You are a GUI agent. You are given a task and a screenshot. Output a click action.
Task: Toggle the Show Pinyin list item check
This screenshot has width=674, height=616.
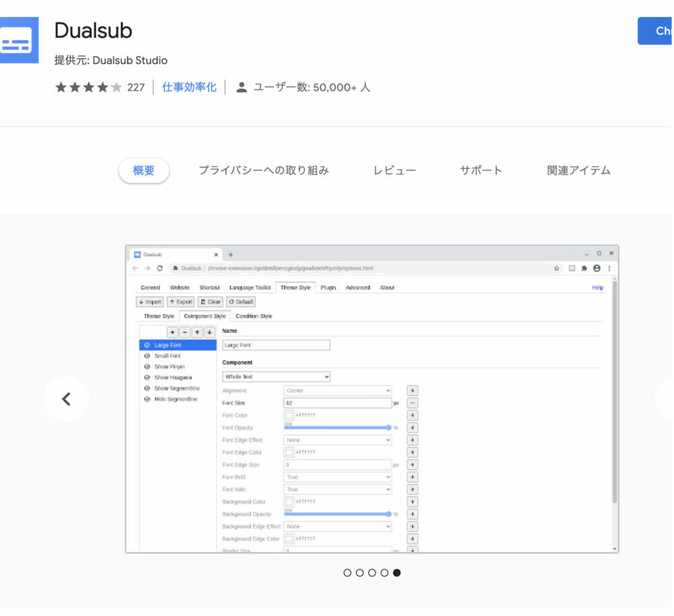tap(147, 367)
